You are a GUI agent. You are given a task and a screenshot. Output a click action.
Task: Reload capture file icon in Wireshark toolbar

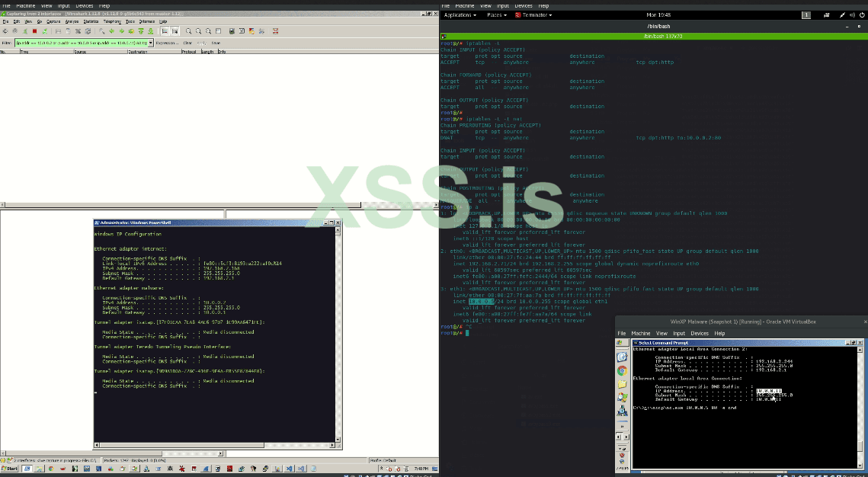88,31
